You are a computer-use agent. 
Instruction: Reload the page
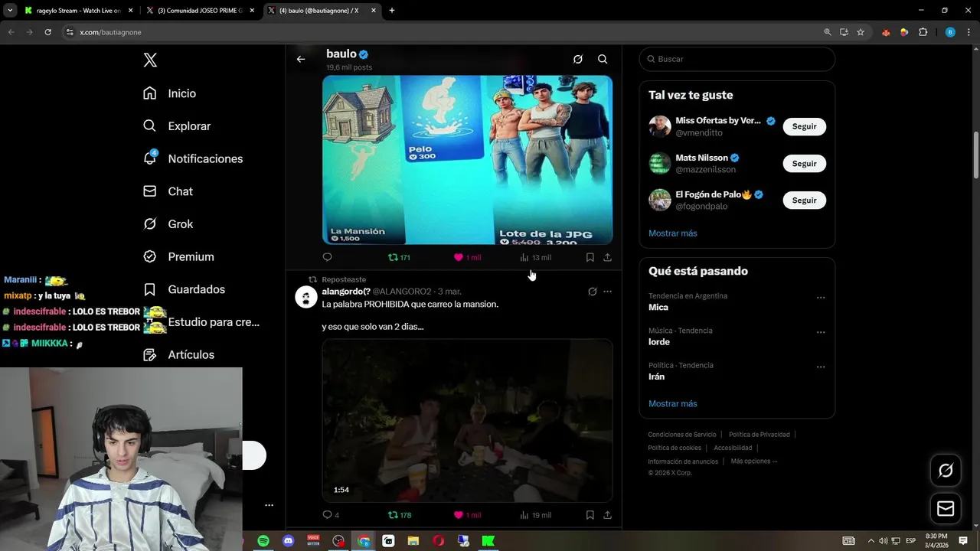(x=47, y=32)
